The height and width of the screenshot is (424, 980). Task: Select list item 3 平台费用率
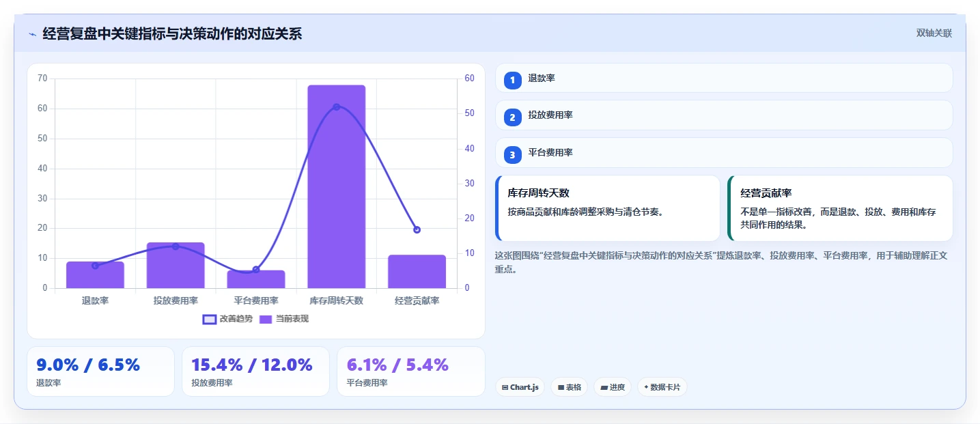click(x=724, y=153)
